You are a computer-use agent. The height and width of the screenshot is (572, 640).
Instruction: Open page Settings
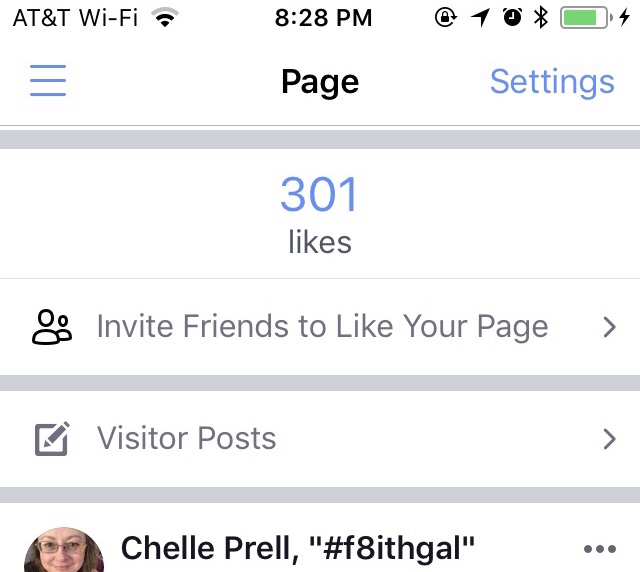click(552, 81)
